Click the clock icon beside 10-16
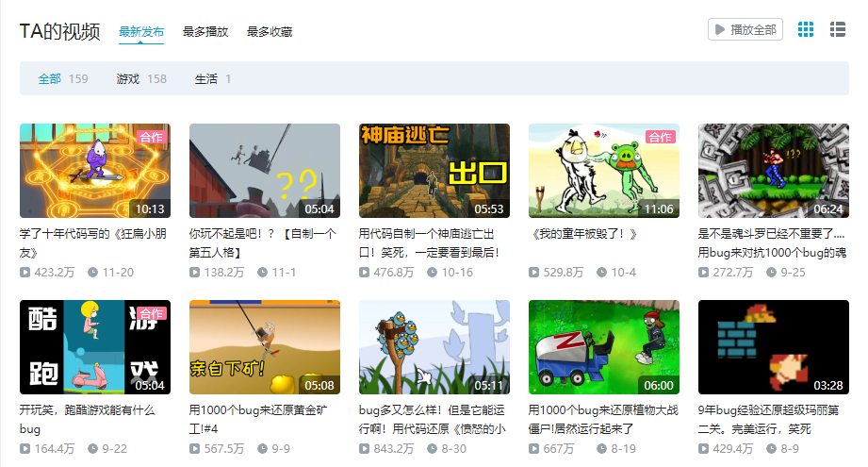Image resolution: width=868 pixels, height=467 pixels. pos(433,272)
